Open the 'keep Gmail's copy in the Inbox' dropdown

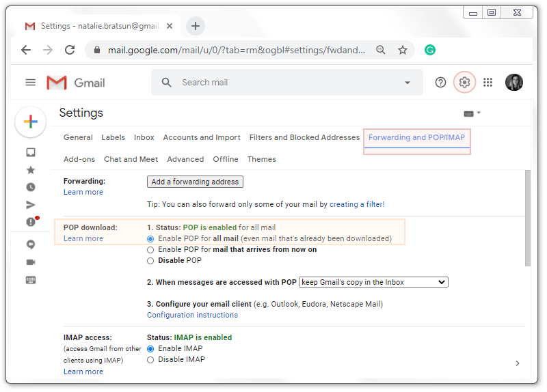point(373,282)
